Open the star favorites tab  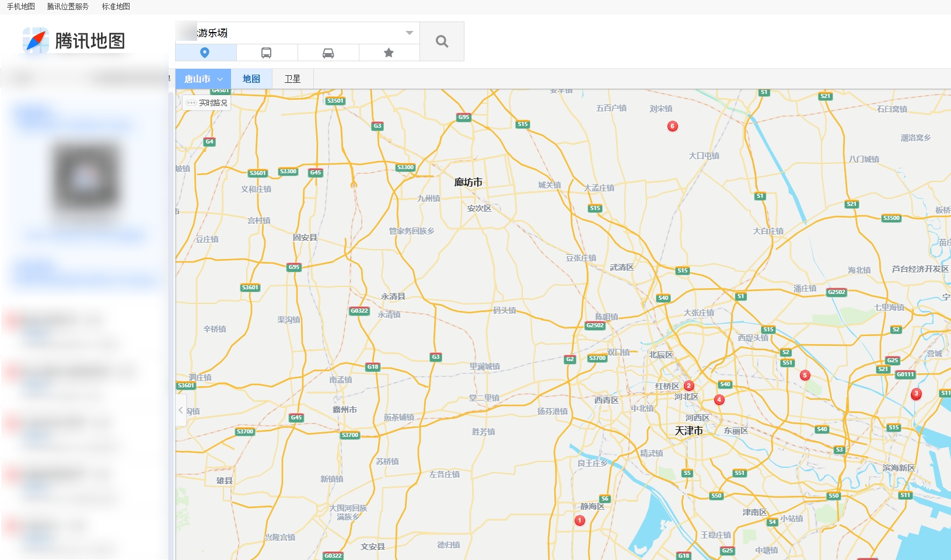(x=389, y=53)
